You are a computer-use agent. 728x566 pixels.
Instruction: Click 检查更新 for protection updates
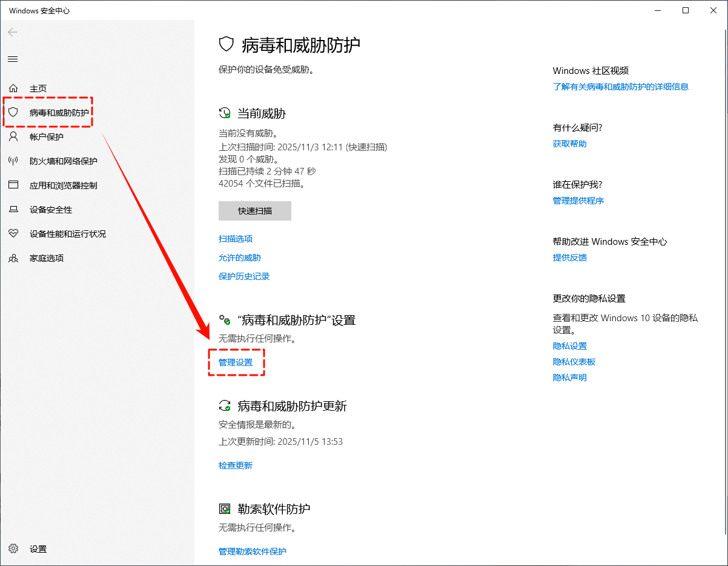(236, 465)
